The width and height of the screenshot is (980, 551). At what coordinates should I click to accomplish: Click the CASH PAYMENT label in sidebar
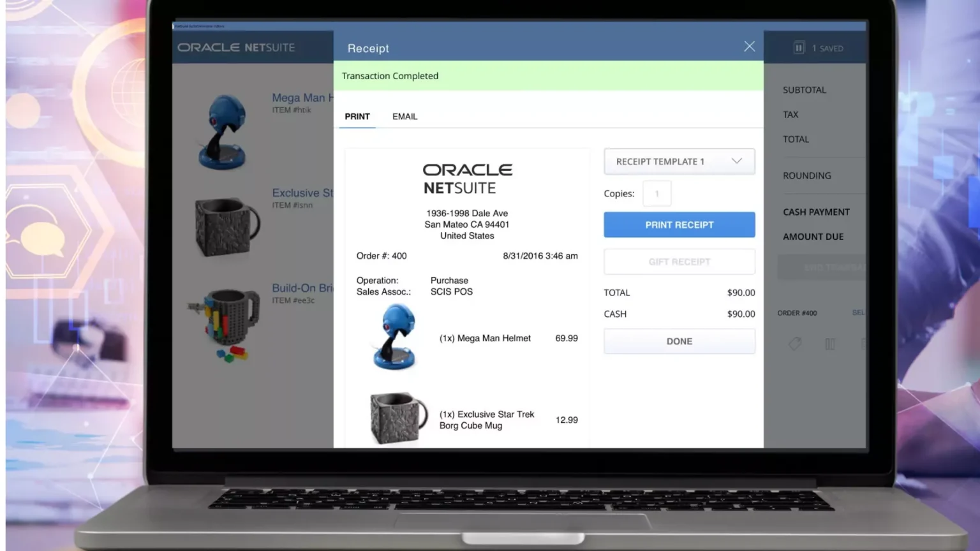[x=816, y=212]
